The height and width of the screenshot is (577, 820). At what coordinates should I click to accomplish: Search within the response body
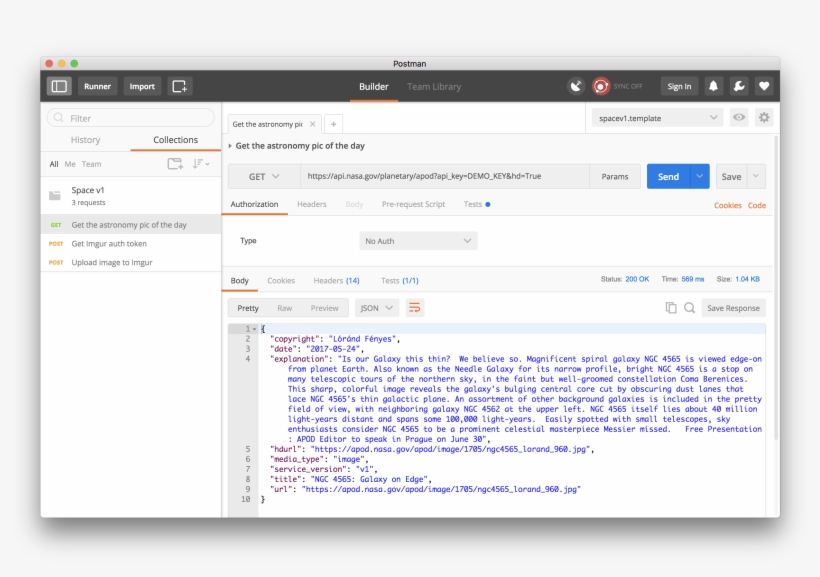(689, 308)
